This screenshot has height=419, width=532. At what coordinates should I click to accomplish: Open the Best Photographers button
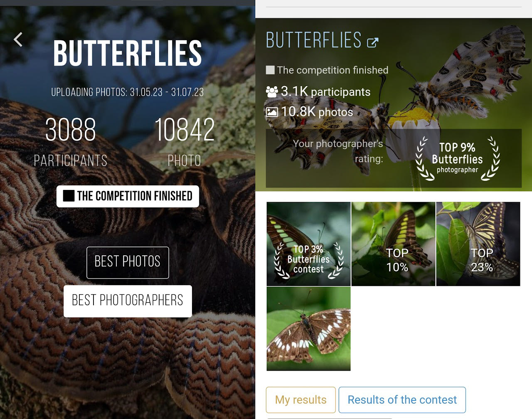click(128, 301)
